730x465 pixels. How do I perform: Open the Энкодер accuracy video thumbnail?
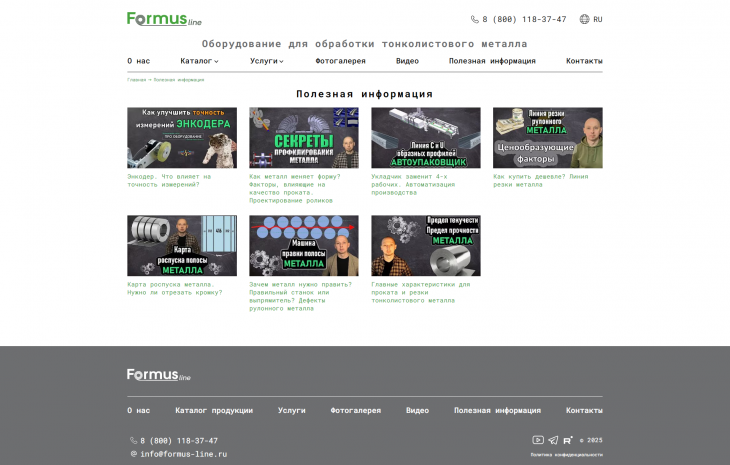[182, 138]
